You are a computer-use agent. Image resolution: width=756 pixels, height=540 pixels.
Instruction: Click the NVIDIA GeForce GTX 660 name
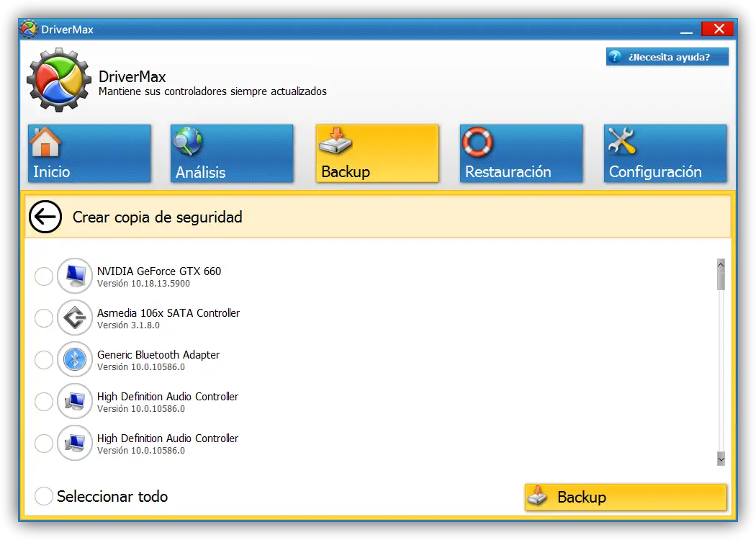point(159,271)
